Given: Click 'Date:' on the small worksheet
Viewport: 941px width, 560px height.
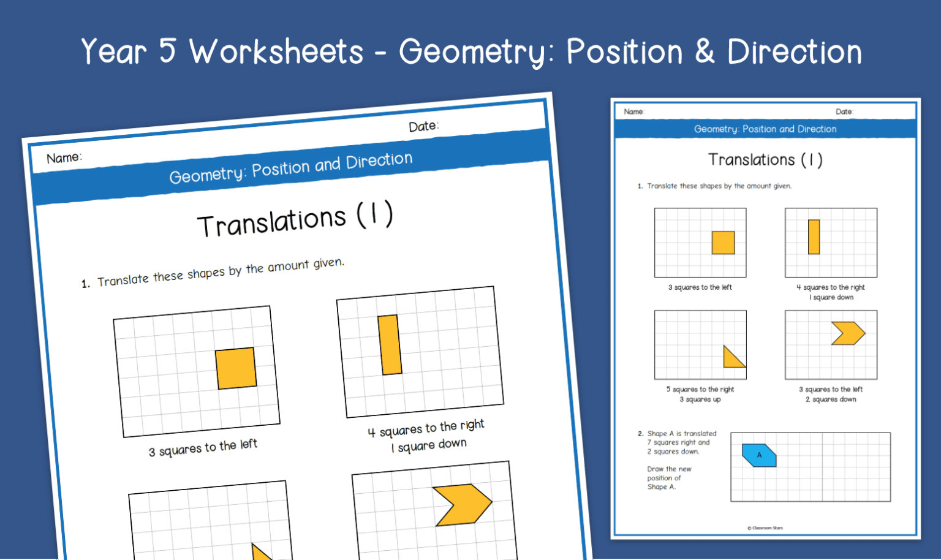Looking at the screenshot, I should [844, 112].
